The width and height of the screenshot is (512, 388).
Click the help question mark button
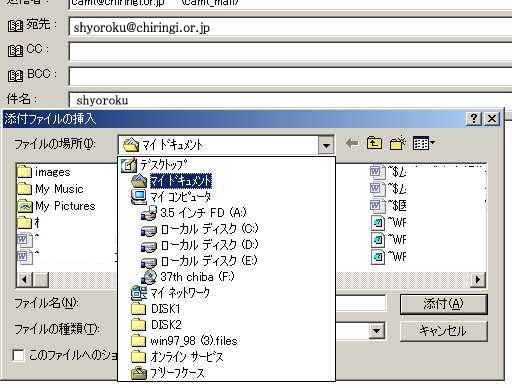pos(474,118)
